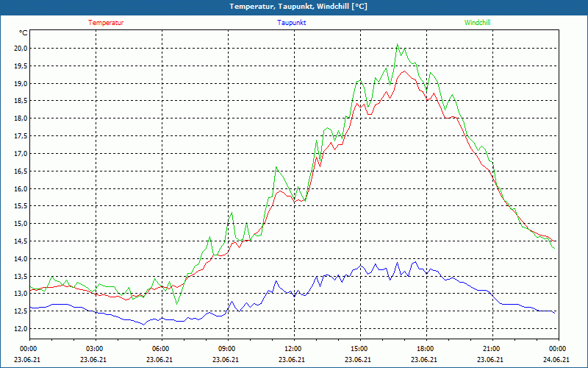Image resolution: width=588 pixels, height=368 pixels.
Task: Click the 17,5 y-axis value
Action: 21,136
